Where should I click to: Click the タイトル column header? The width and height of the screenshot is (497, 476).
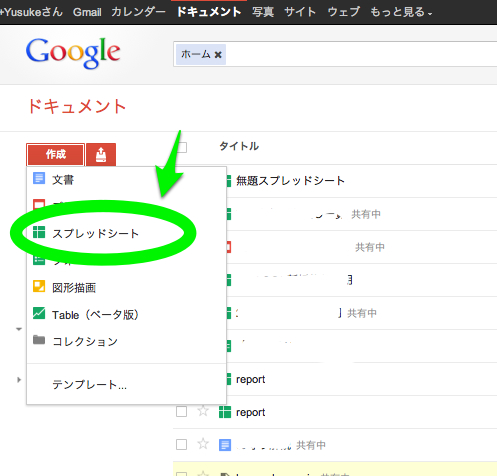[x=239, y=146]
